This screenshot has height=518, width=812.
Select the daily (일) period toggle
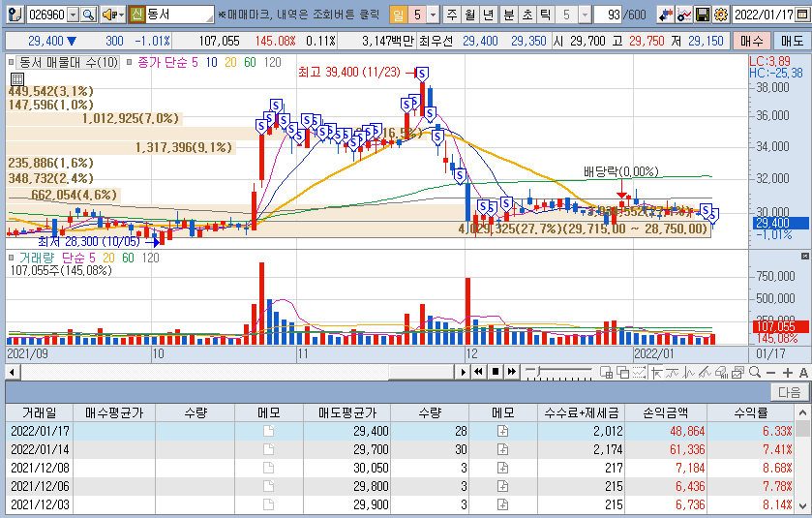point(398,15)
